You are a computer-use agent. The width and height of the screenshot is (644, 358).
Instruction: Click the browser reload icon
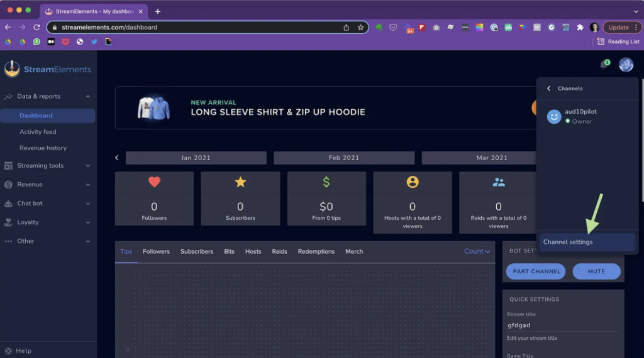pyautogui.click(x=36, y=27)
